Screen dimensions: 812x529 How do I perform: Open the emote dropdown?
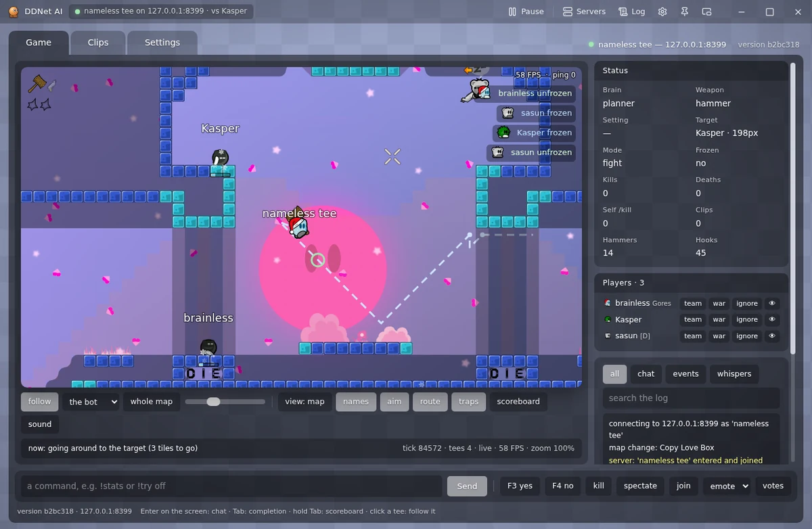(x=727, y=486)
